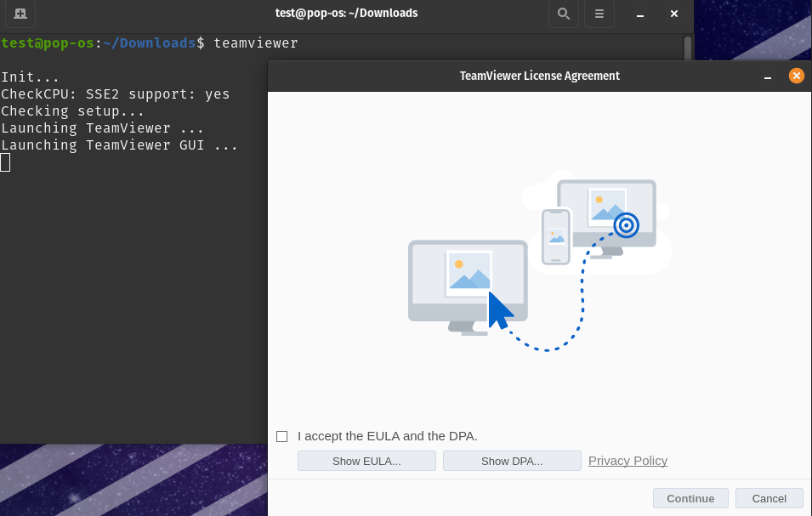Click the Show DPA... button
812x516 pixels.
pos(512,461)
